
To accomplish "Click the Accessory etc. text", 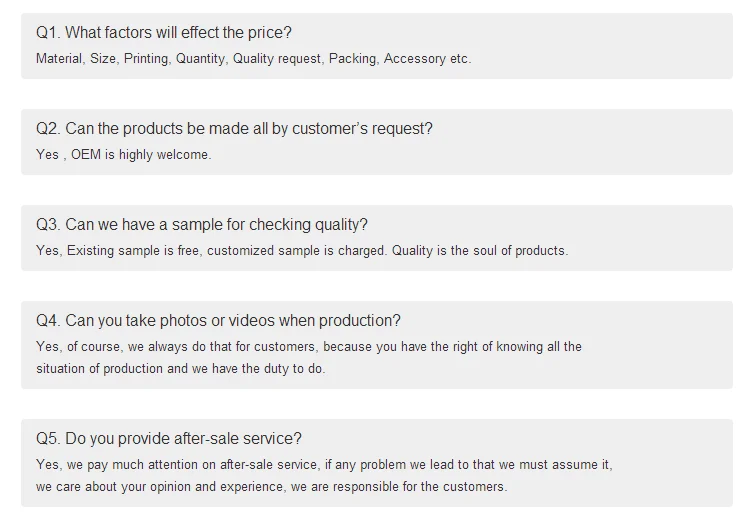I will click(427, 59).
